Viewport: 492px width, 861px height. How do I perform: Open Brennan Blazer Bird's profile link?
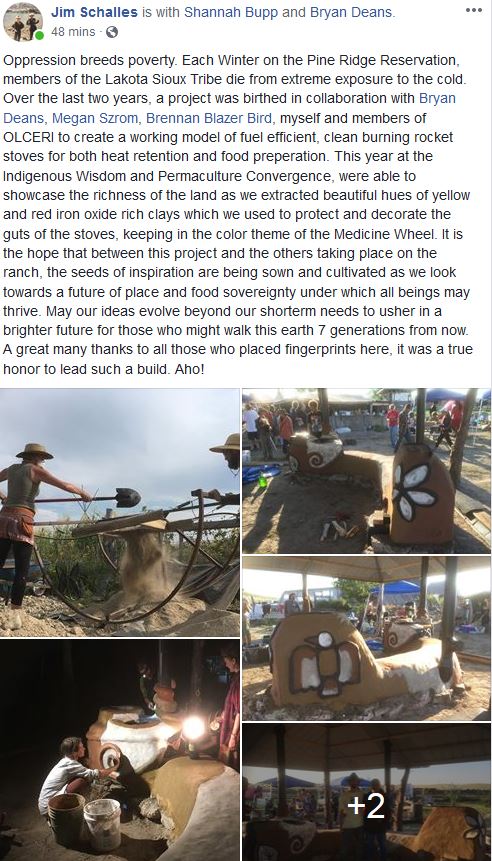(x=209, y=118)
